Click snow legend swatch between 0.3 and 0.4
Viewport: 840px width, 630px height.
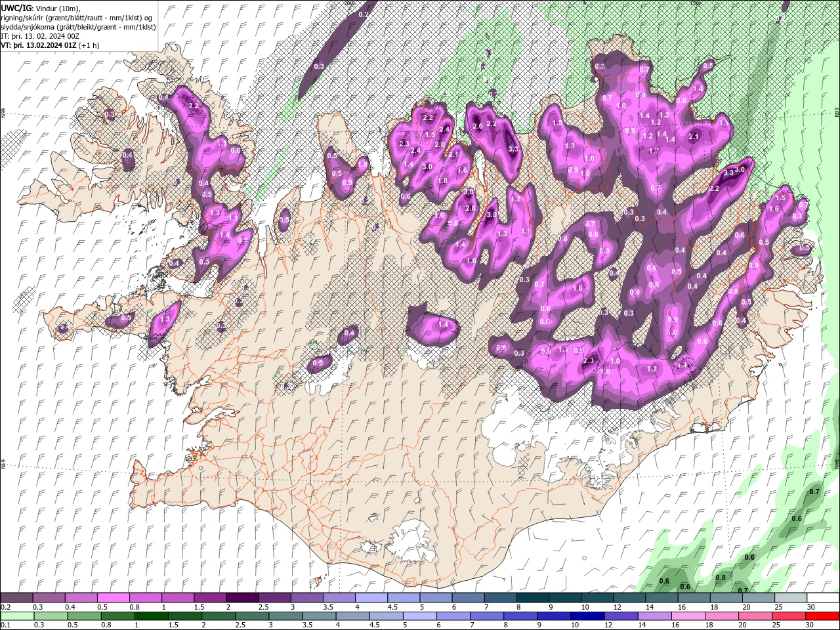click(x=49, y=598)
